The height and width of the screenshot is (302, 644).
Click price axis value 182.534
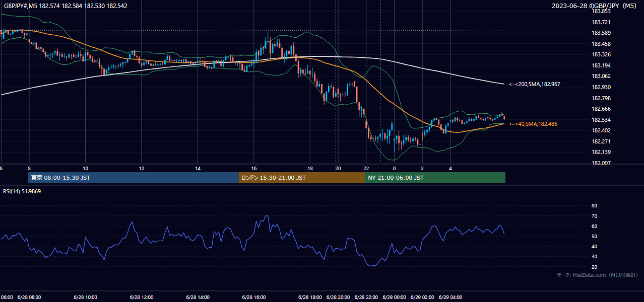(601, 120)
